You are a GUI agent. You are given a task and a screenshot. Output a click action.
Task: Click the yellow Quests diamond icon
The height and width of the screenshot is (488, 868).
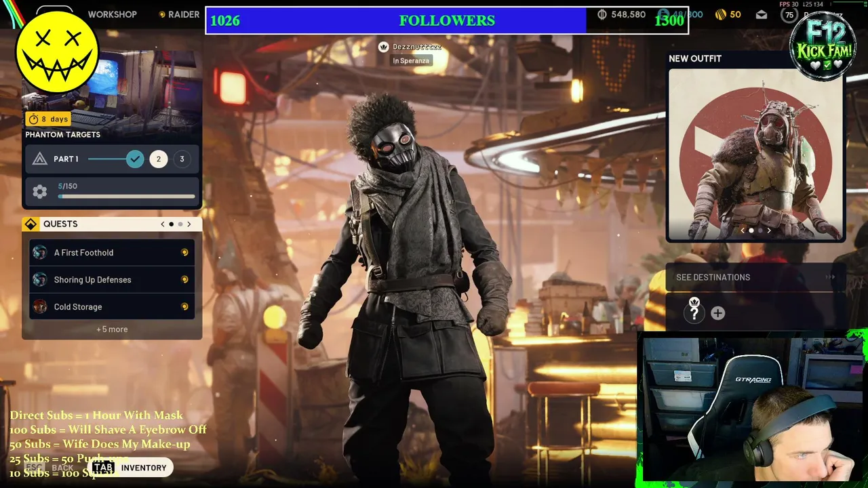(x=31, y=224)
